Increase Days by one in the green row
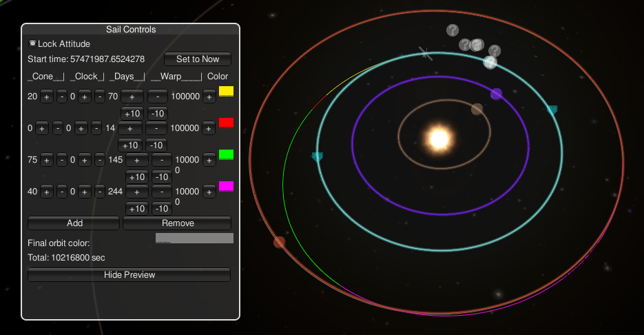Viewport: 644px width, 335px height. [137, 160]
